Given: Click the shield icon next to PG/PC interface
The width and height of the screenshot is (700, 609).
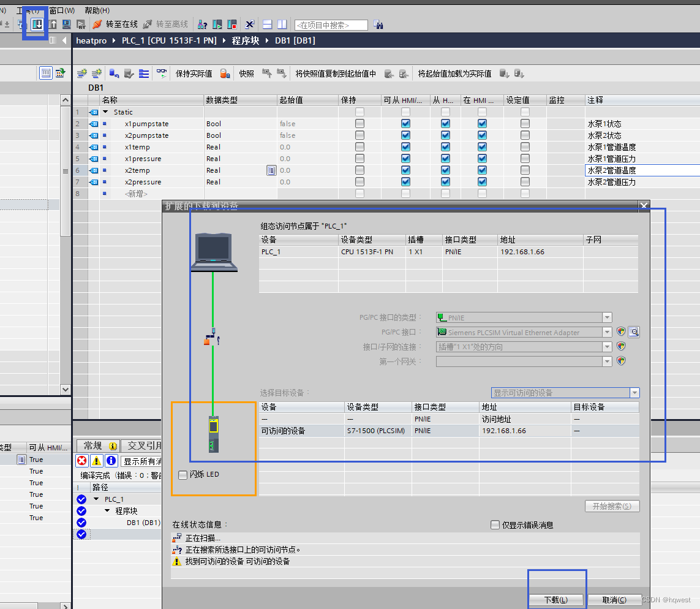Looking at the screenshot, I should 621,331.
